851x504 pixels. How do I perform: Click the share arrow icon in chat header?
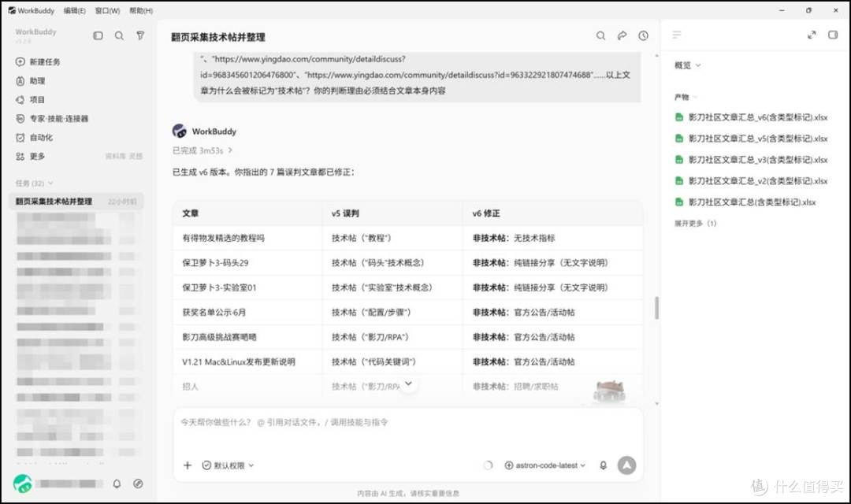click(x=622, y=35)
